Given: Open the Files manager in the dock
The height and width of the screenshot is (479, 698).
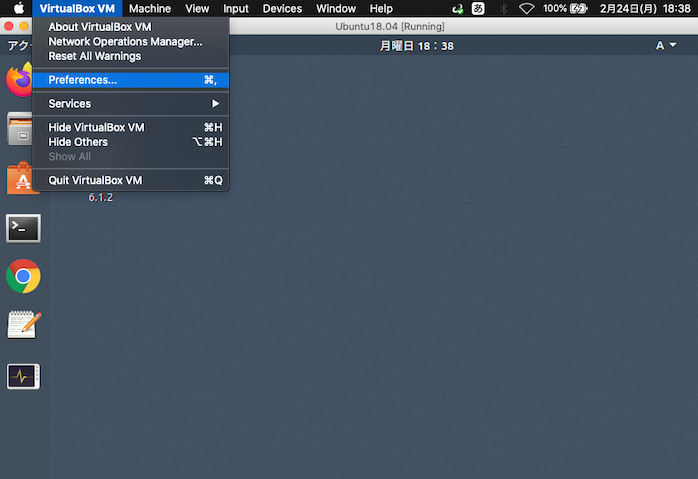Looking at the screenshot, I should [20, 129].
